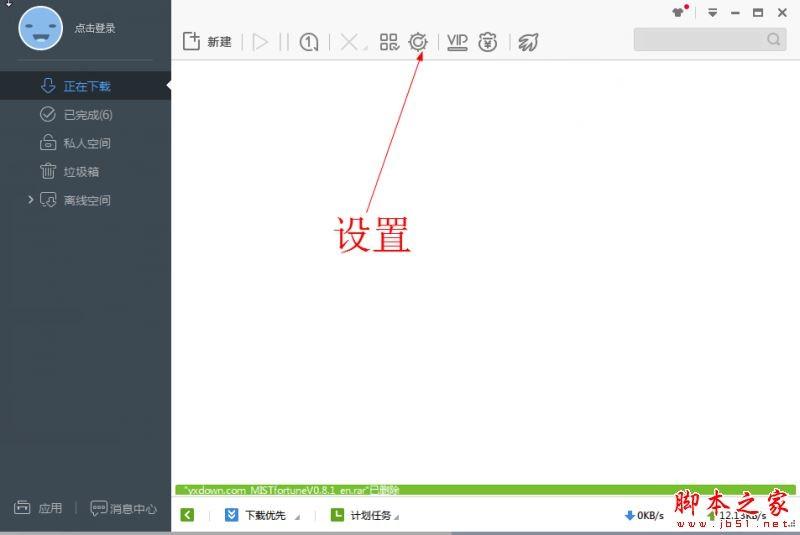Image resolution: width=800 pixels, height=535 pixels.
Task: Open the 已完成(6) completed list
Action: pyautogui.click(x=86, y=114)
